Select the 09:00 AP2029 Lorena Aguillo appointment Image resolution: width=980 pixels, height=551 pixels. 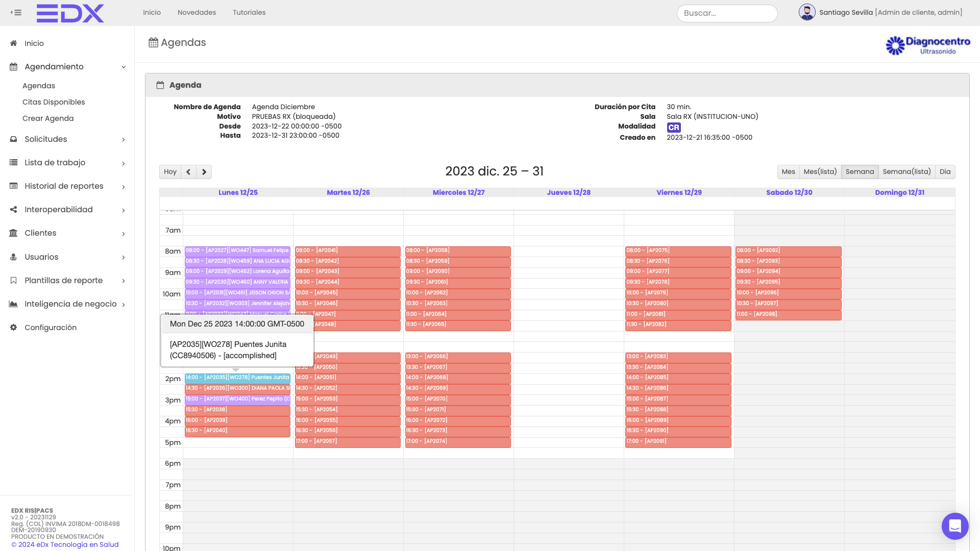coord(237,272)
